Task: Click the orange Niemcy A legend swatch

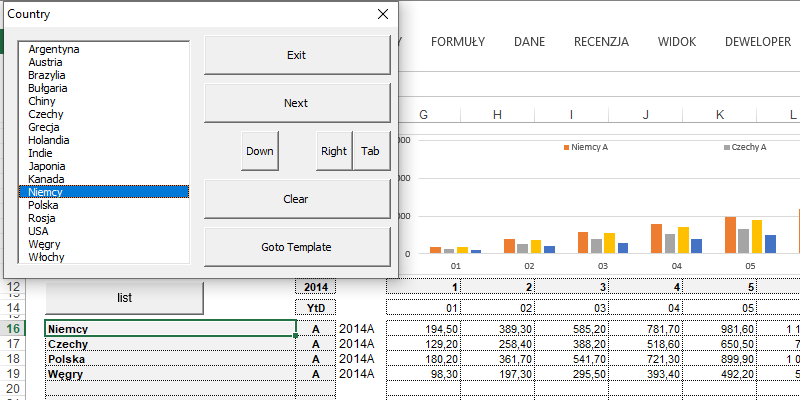Action: coord(565,147)
